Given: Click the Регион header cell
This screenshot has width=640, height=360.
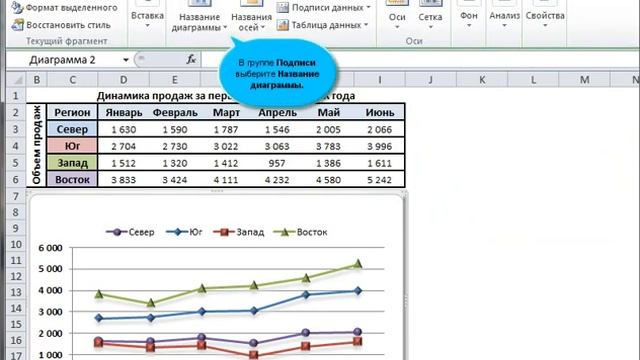Looking at the screenshot, I should [x=72, y=112].
